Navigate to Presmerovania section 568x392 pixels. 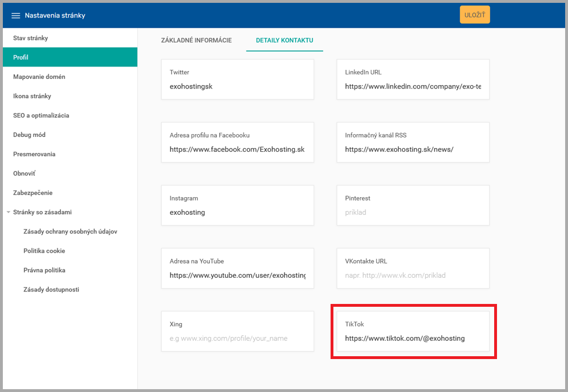click(x=34, y=154)
